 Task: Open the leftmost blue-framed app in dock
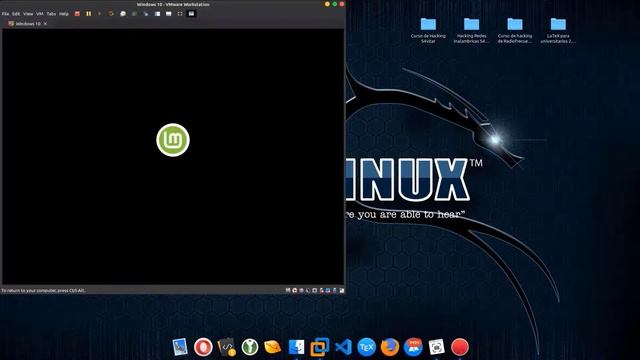pyautogui.click(x=180, y=347)
